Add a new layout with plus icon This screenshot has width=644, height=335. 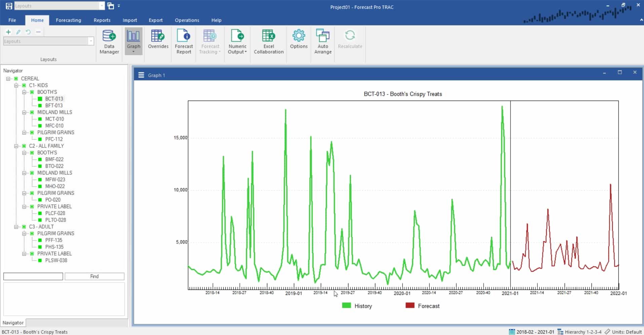tap(8, 32)
